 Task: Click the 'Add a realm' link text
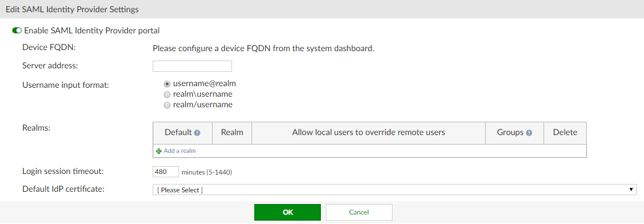(179, 151)
